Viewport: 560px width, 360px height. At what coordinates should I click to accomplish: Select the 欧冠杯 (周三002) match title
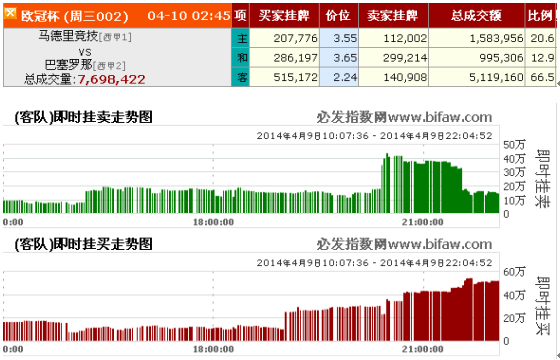pyautogui.click(x=75, y=16)
